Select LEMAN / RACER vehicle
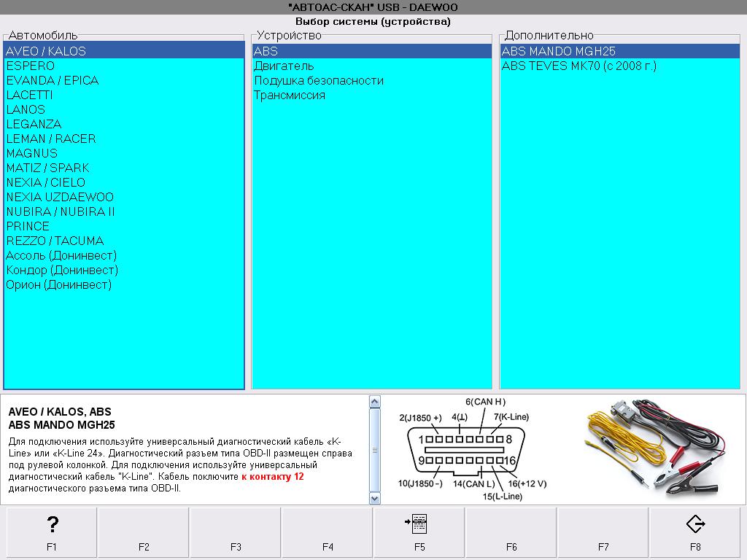Viewport: 747px width, 560px height. tap(124, 139)
